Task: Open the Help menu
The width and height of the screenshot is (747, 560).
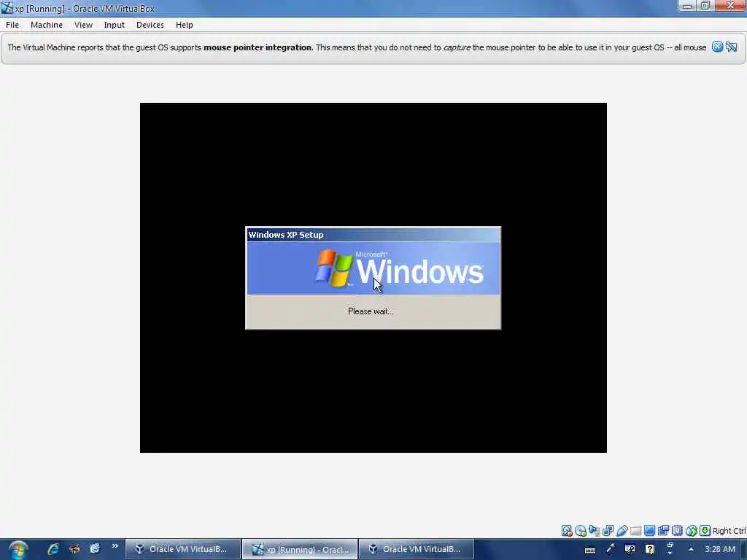Action: (x=185, y=25)
